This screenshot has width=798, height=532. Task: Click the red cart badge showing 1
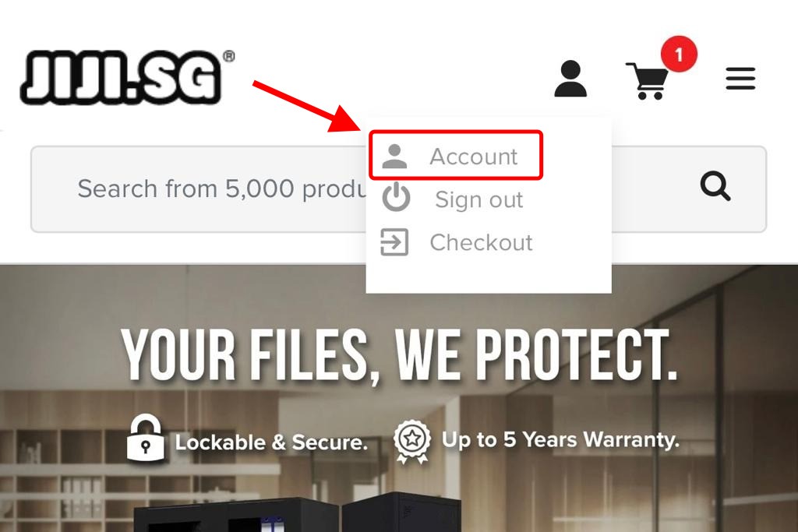click(679, 54)
